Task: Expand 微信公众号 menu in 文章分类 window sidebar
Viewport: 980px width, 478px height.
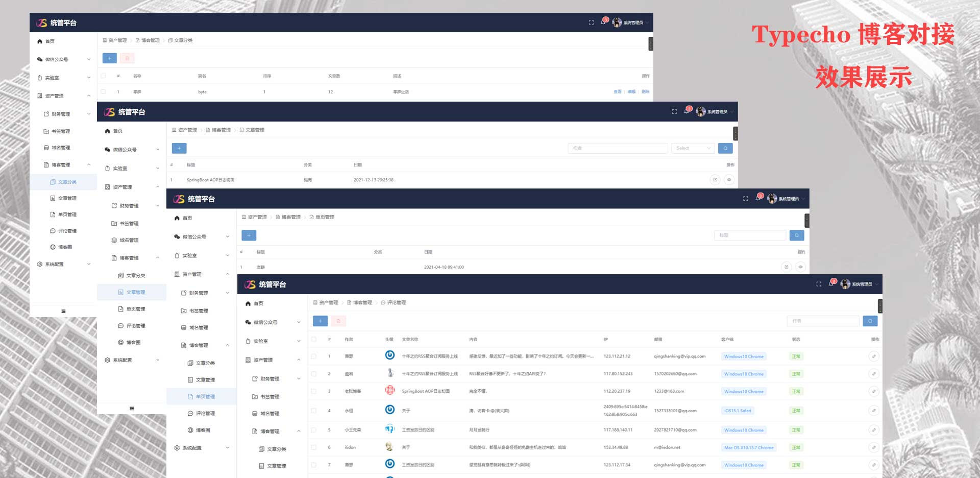Action: 63,59
